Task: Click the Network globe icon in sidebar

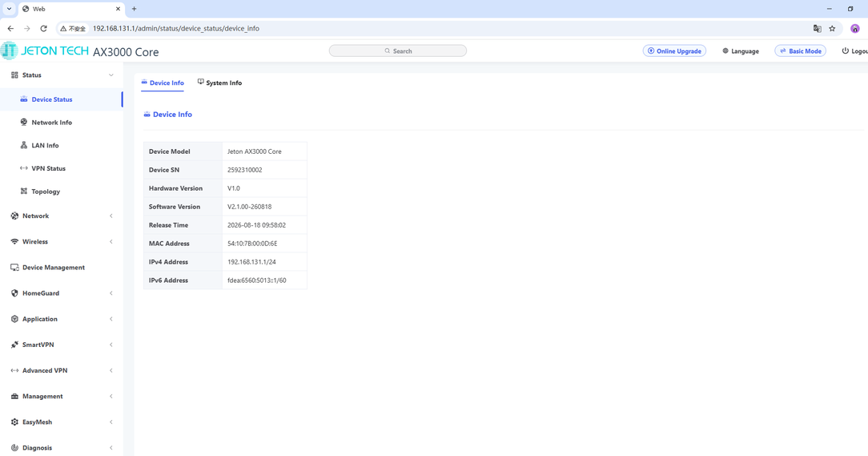Action: [x=14, y=216]
